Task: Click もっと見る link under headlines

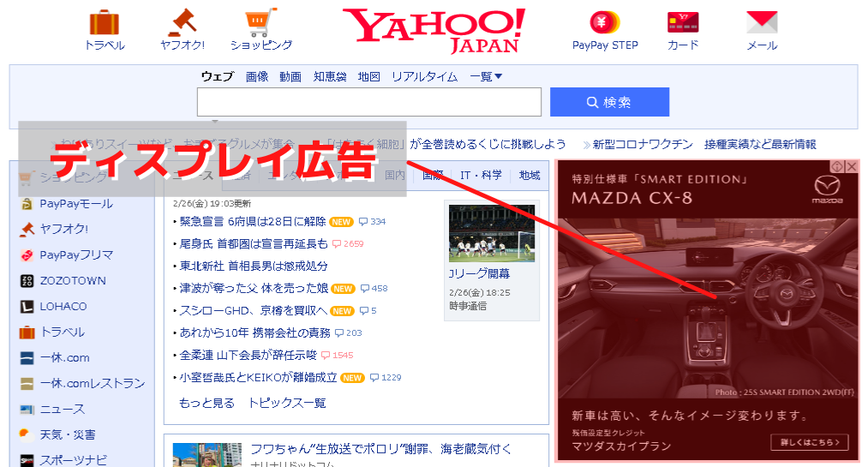Action: pos(207,404)
